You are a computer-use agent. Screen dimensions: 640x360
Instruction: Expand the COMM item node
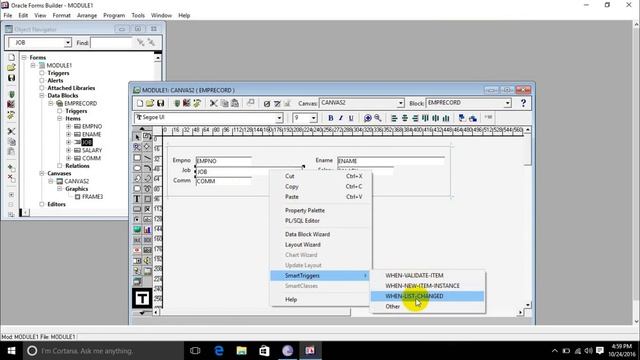tap(69, 158)
